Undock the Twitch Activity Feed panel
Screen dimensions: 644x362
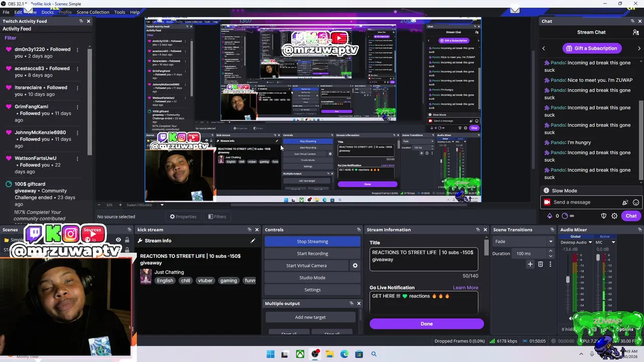coord(81,21)
